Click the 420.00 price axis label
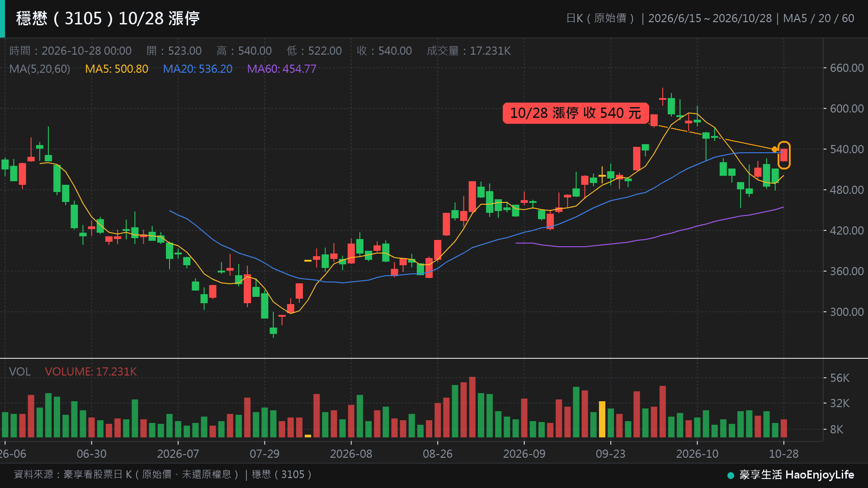868x488 pixels. click(847, 231)
